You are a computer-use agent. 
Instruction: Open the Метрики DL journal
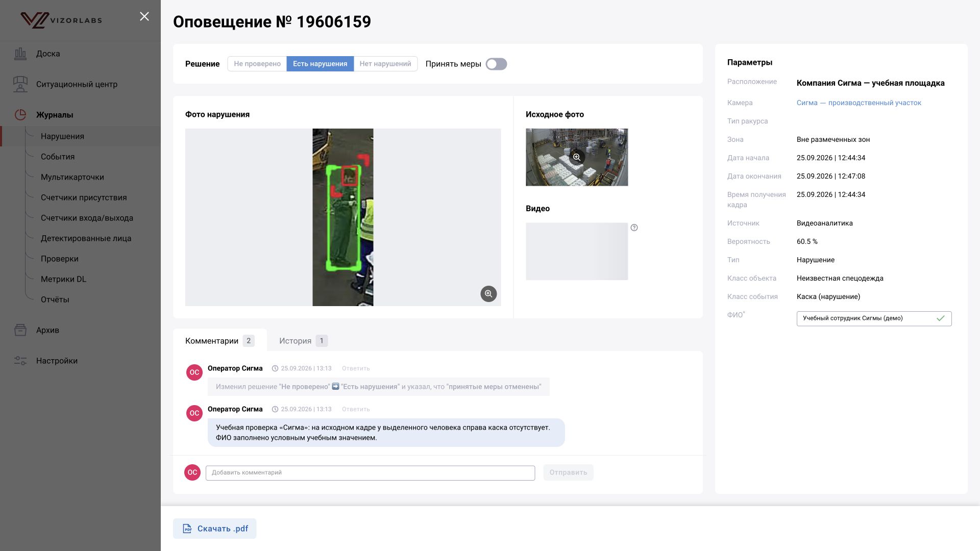[x=63, y=279]
